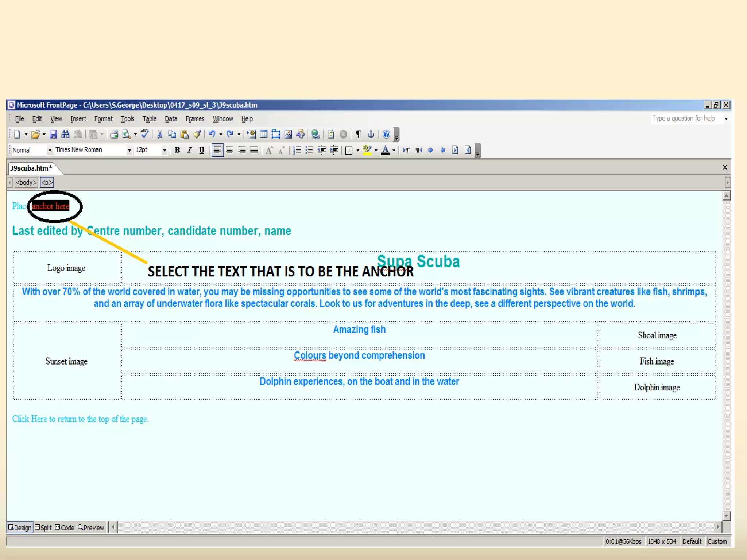Open the Normal style dropdown
Image resolution: width=747 pixels, height=560 pixels.
(50, 150)
